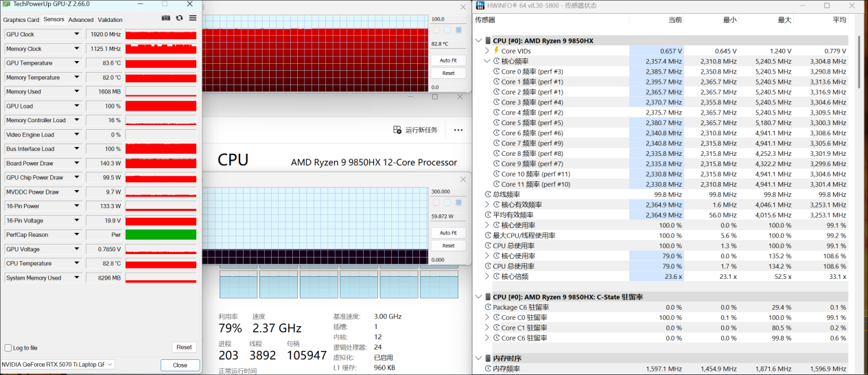This screenshot has height=375, width=868.
Task: Click the Core VIDs lightning bolt icon
Action: [x=496, y=51]
